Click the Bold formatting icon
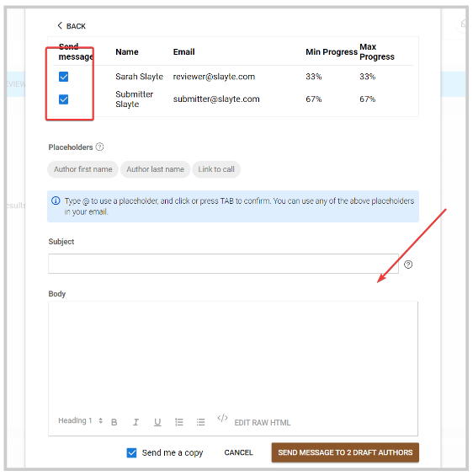The width and height of the screenshot is (473, 476). tap(114, 422)
